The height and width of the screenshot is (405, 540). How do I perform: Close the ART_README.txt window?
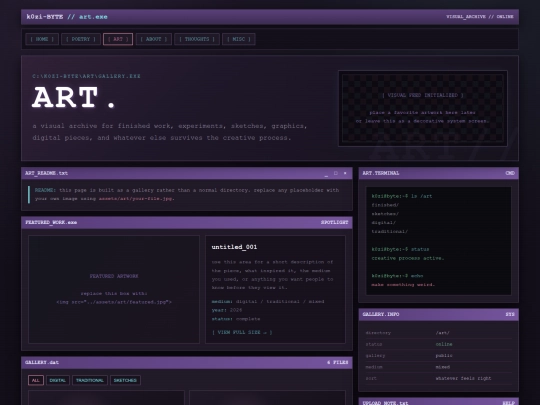coord(345,173)
